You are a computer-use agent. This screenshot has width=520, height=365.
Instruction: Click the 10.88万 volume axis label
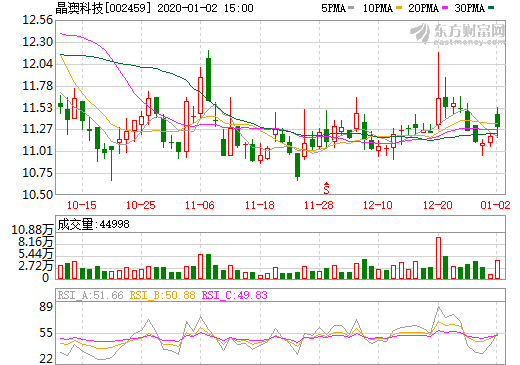tap(32, 230)
